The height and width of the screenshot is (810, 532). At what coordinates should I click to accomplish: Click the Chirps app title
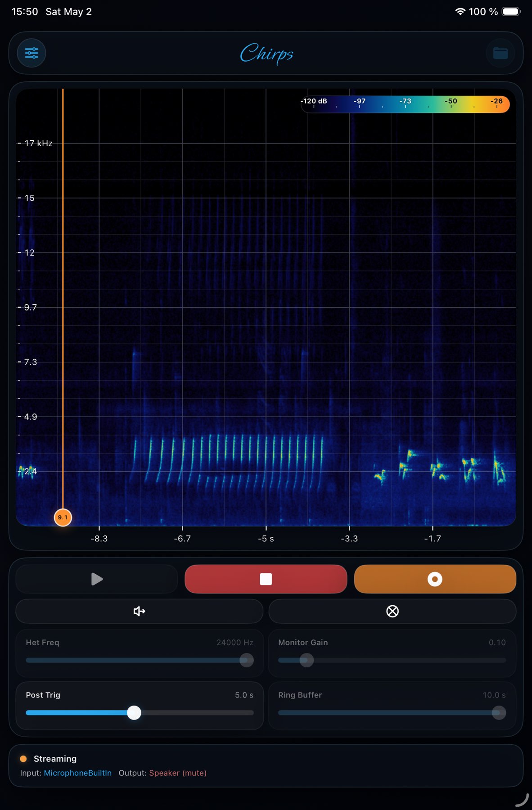pyautogui.click(x=266, y=54)
